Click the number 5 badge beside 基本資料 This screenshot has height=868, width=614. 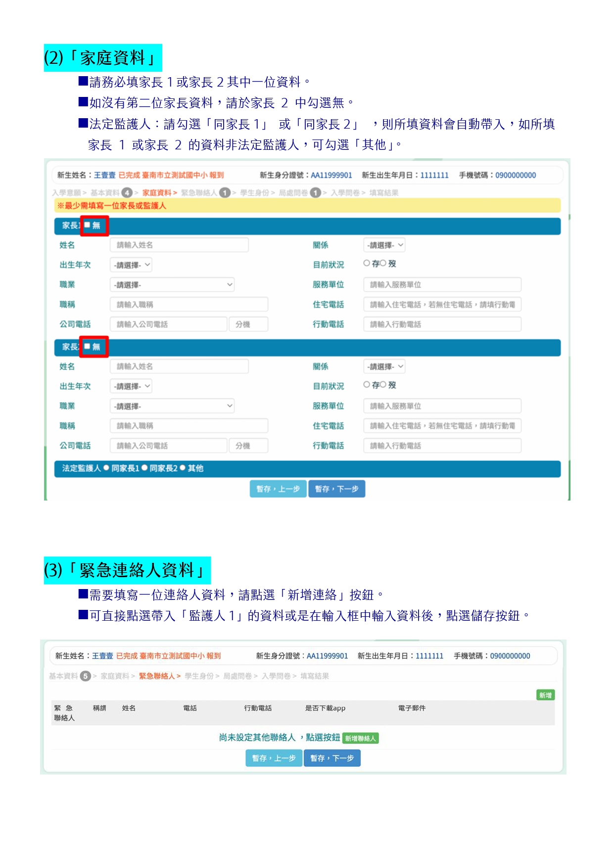click(86, 676)
